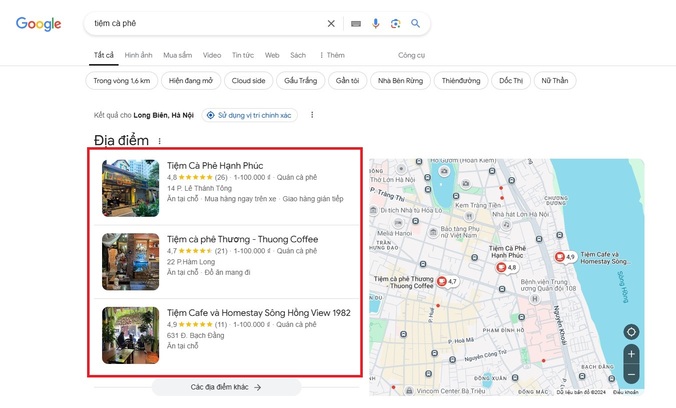The height and width of the screenshot is (408, 676).
Task: Click address '631 Đ. Bạch Đằng'
Action: [x=195, y=335]
